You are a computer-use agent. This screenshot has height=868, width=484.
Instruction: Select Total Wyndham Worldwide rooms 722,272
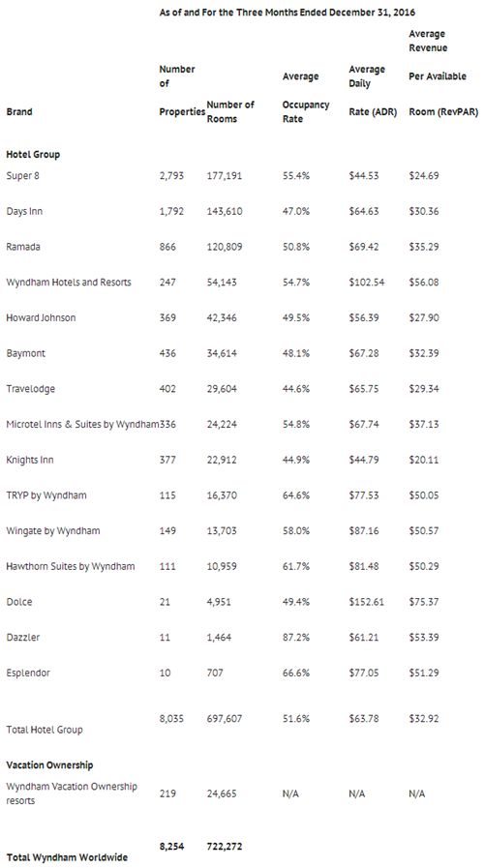pos(225,847)
